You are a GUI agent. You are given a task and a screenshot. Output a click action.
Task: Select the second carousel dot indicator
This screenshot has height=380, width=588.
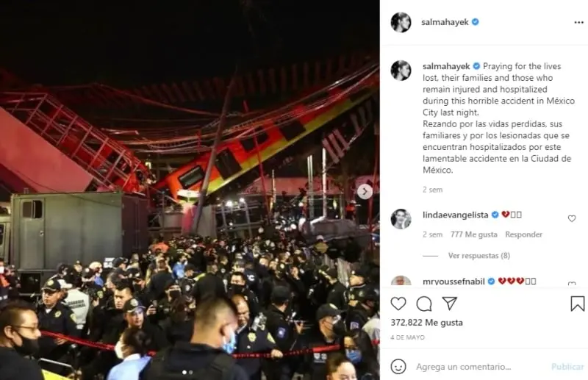(191, 373)
